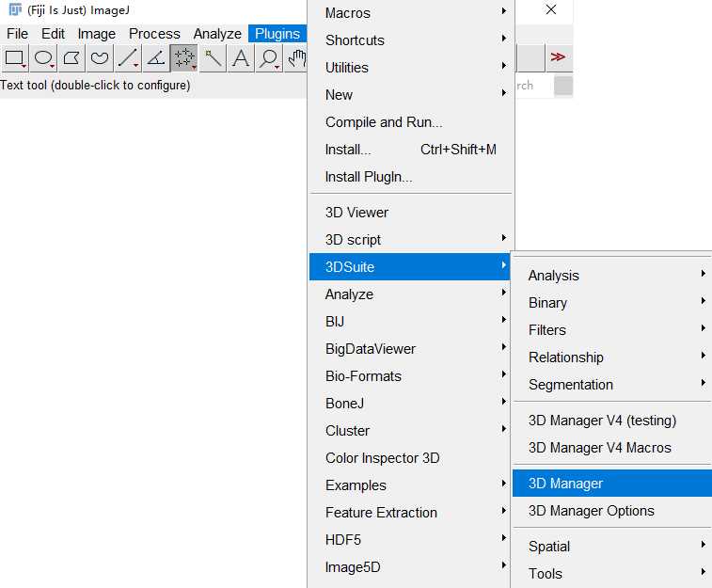This screenshot has height=588, width=712.
Task: Select the Multi-point tool
Action: 184,57
